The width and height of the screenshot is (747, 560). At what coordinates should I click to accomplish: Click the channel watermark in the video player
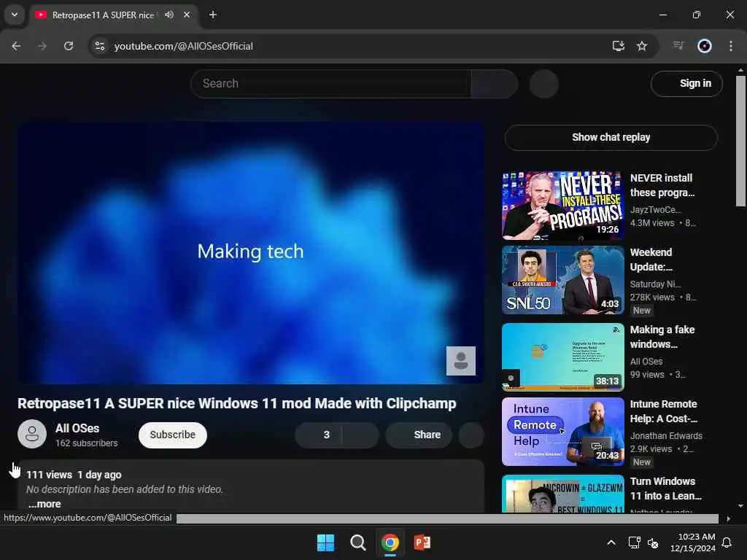(x=461, y=361)
